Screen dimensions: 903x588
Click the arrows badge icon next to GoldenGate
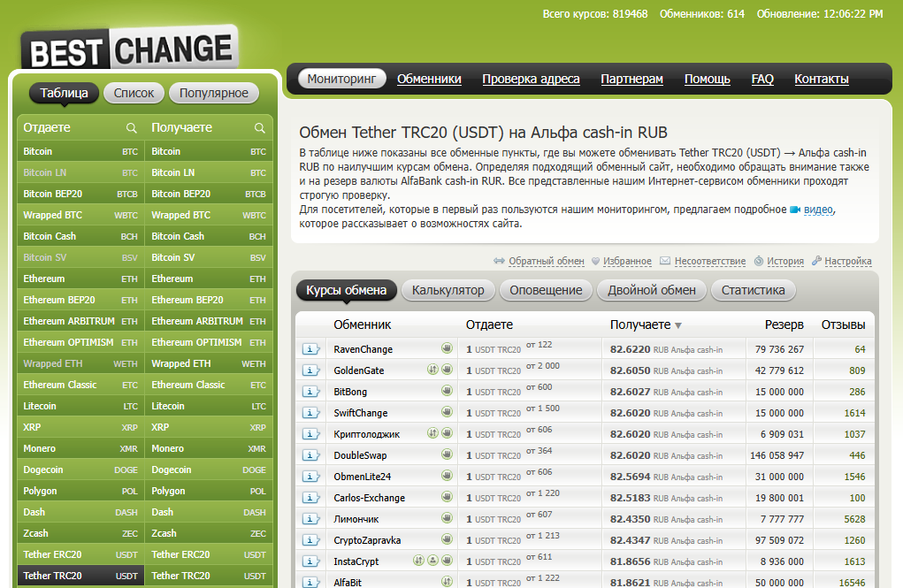point(432,369)
